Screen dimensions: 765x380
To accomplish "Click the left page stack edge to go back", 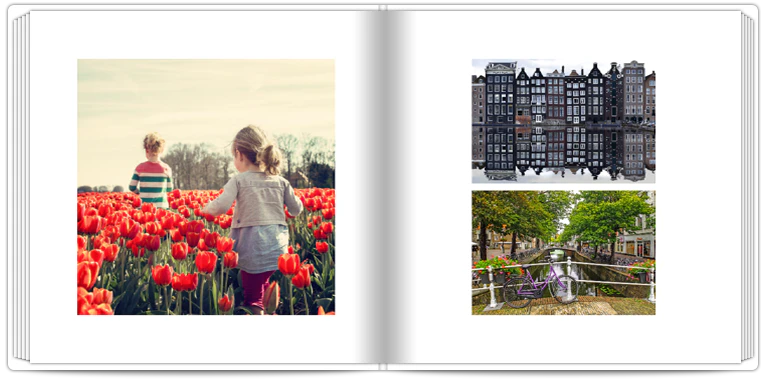I will coord(20,188).
